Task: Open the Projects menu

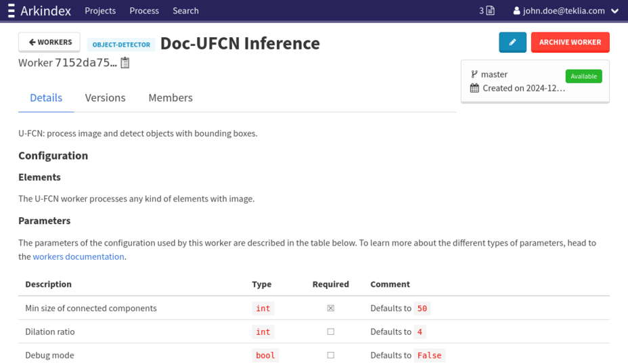Action: (x=100, y=11)
